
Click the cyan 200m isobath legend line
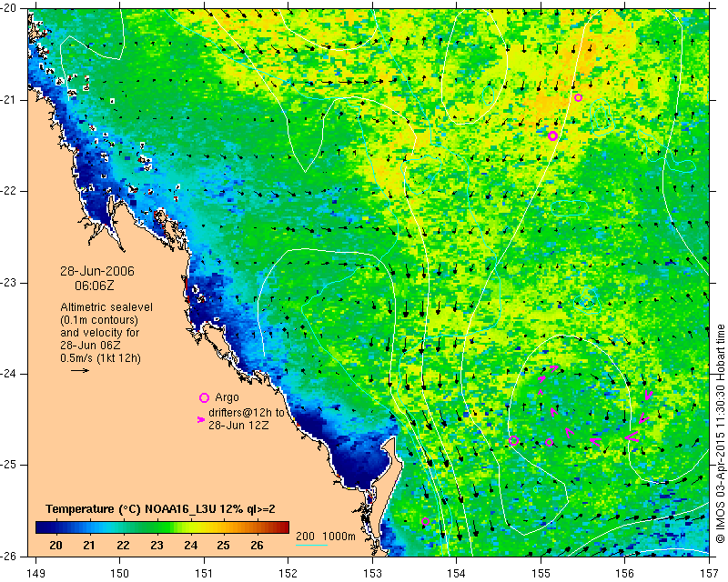(311, 545)
